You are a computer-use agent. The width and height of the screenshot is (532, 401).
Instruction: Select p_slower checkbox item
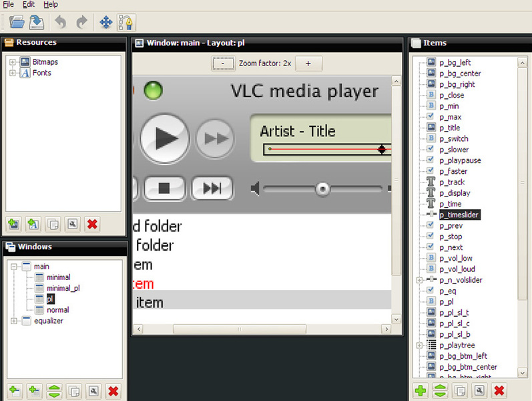pyautogui.click(x=454, y=150)
